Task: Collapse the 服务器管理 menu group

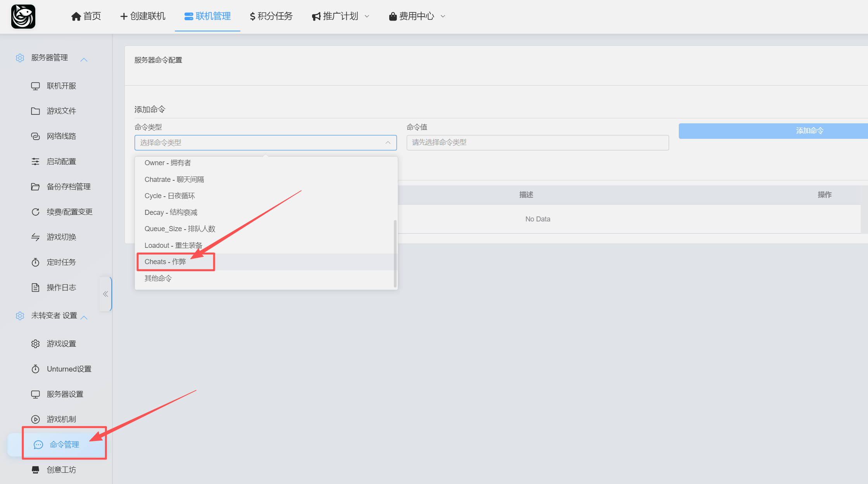Action: 84,59
